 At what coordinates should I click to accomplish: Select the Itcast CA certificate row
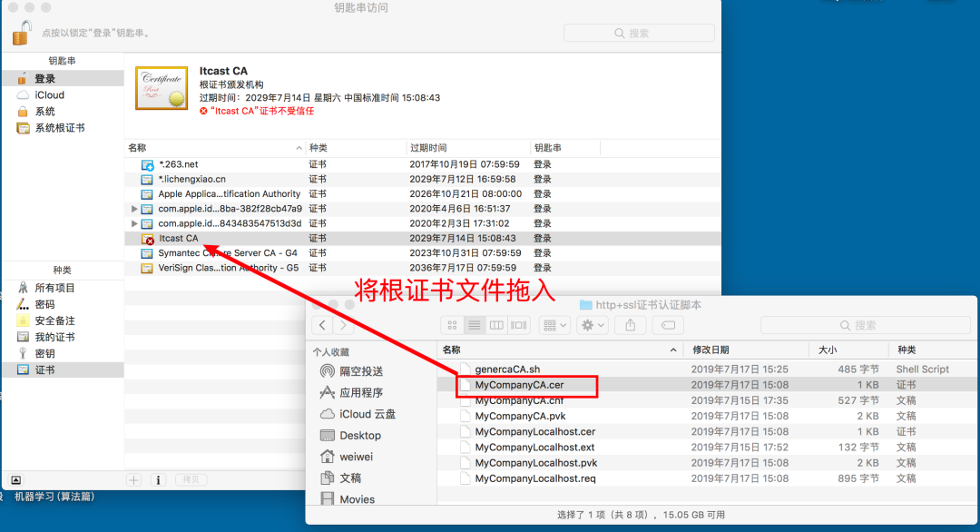point(423,238)
